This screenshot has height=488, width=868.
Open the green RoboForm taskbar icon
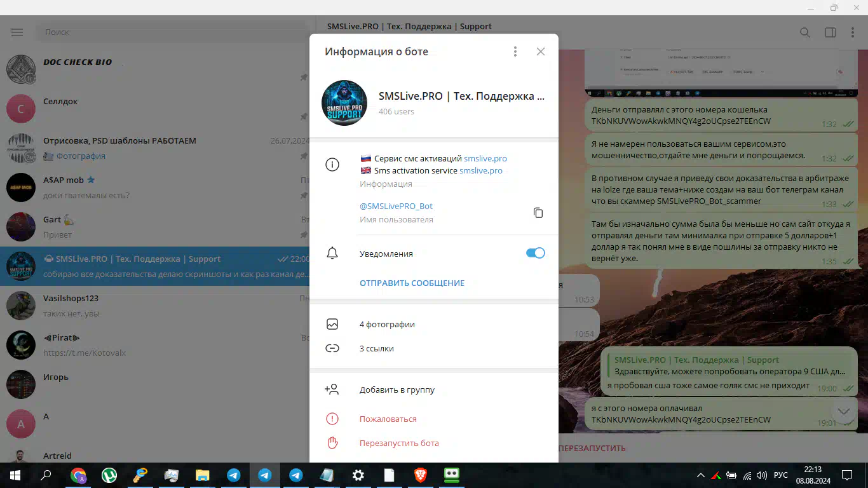point(452,475)
